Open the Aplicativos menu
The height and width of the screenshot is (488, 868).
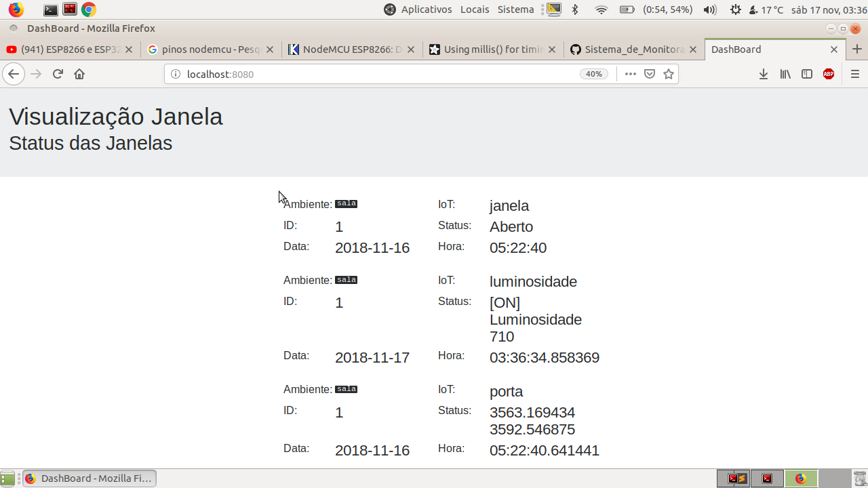(x=426, y=9)
